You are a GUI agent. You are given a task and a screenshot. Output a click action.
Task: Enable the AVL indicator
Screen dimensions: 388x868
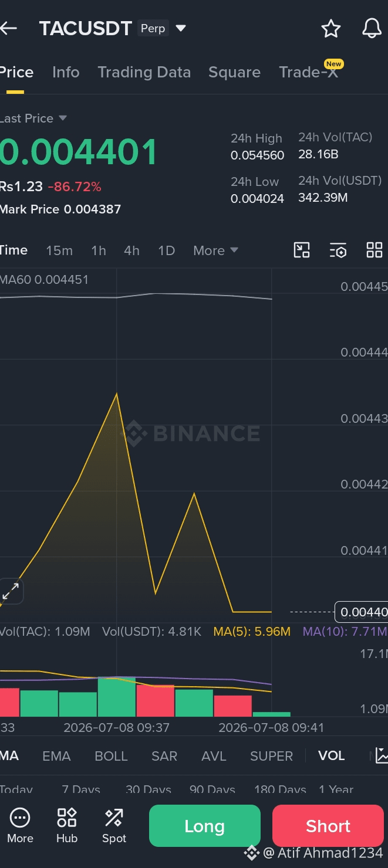click(214, 756)
